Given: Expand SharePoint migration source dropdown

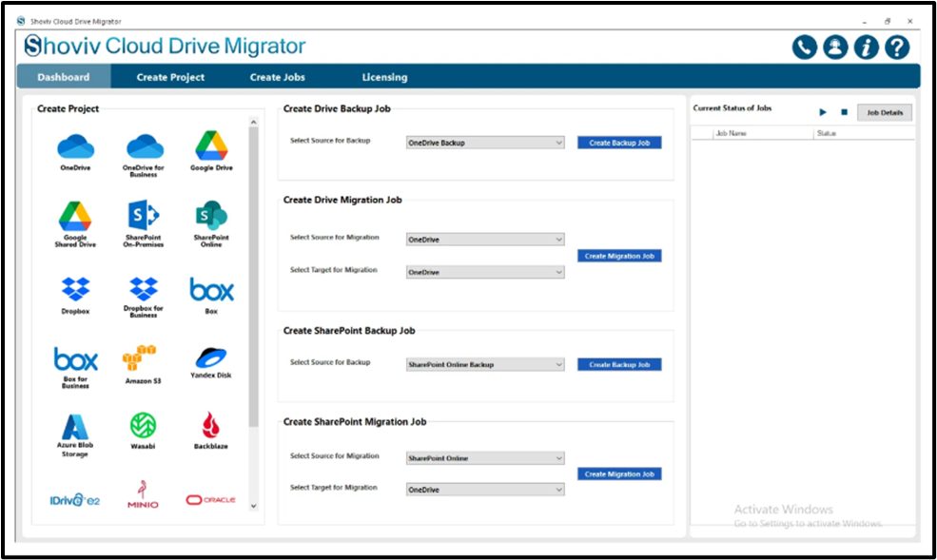Looking at the screenshot, I should [485, 458].
